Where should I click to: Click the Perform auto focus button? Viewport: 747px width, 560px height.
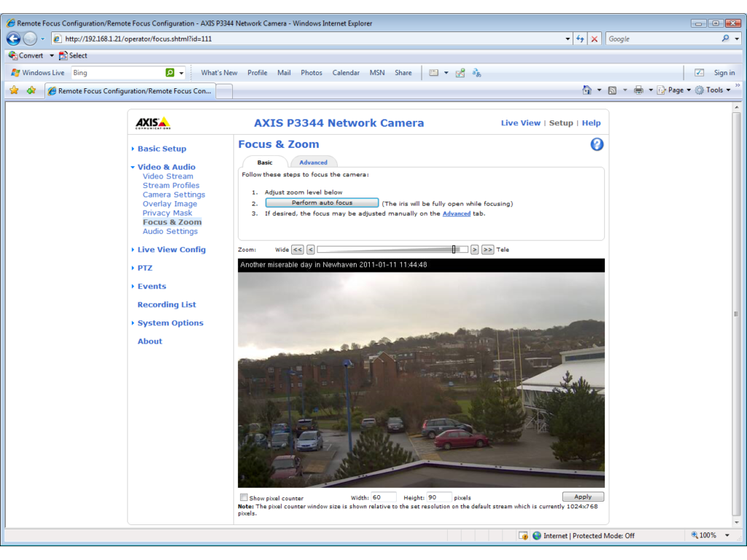pos(322,203)
